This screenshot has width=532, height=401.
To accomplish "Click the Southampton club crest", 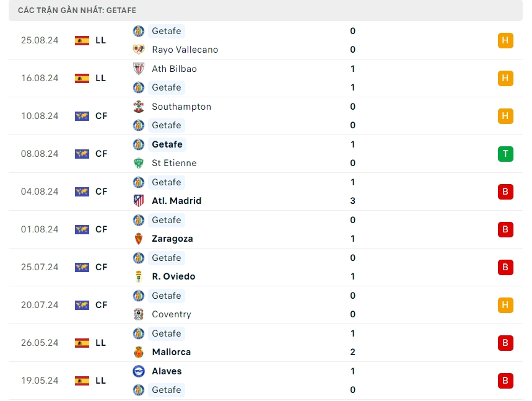I will 139,107.
